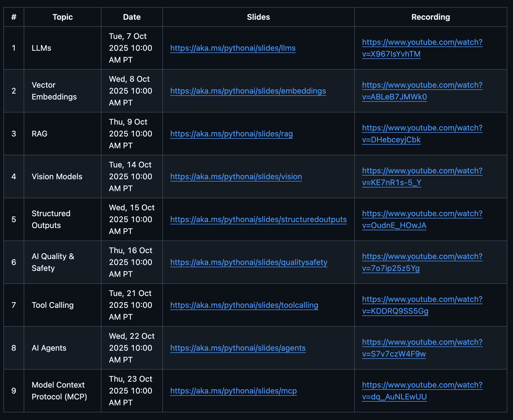
Task: Click the Recording column header
Action: tap(430, 17)
